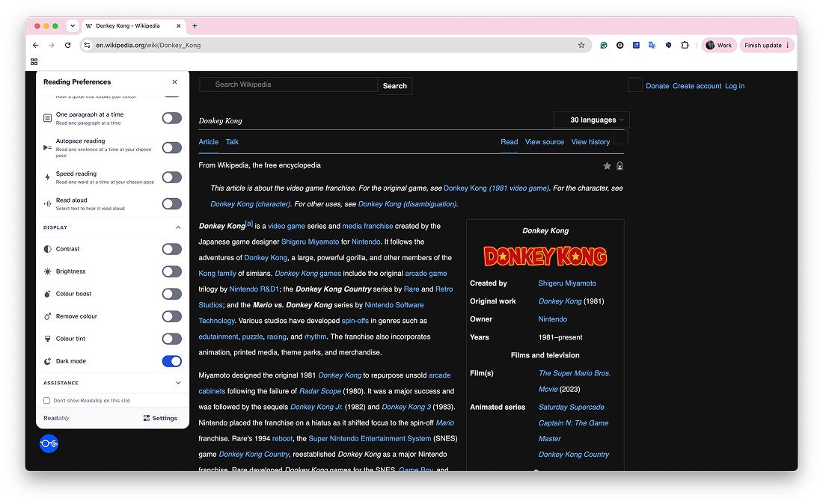Image resolution: width=823 pixels, height=504 pixels.
Task: Open the 30 languages dropdown
Action: [x=592, y=120]
